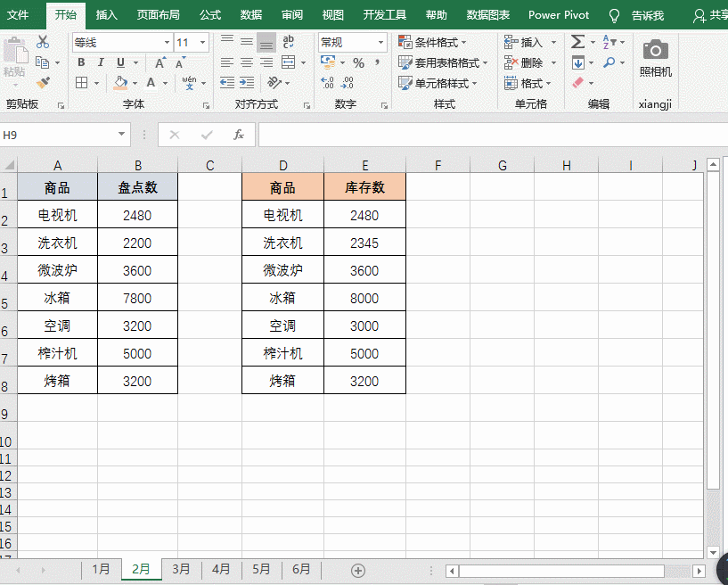The width and height of the screenshot is (728, 585).
Task: Click the Fill down icon
Action: pos(578,62)
